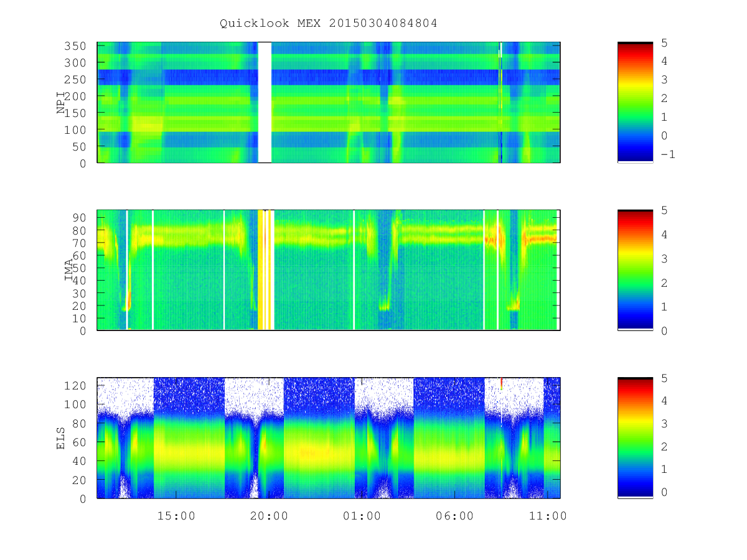Click the ELS panel color bar
The width and height of the screenshot is (747, 560).
(x=635, y=437)
